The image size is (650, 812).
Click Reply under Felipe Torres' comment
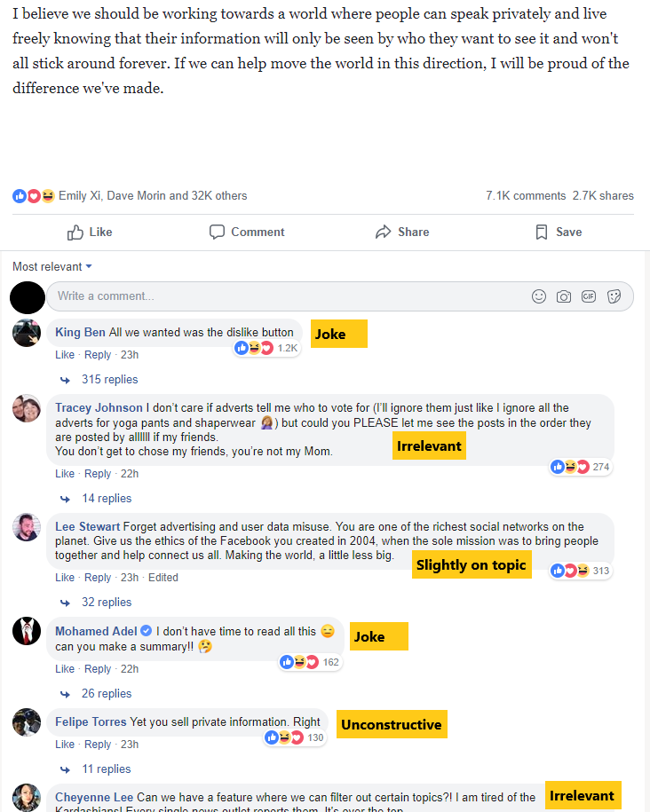click(x=98, y=745)
